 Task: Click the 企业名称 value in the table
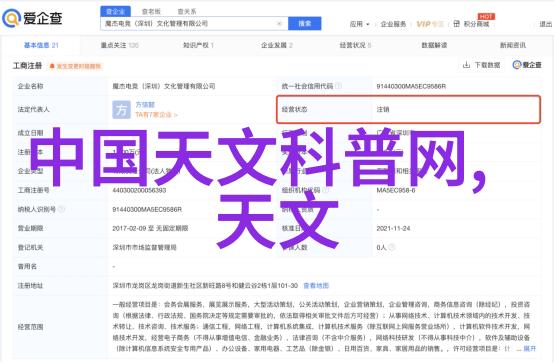point(164,86)
